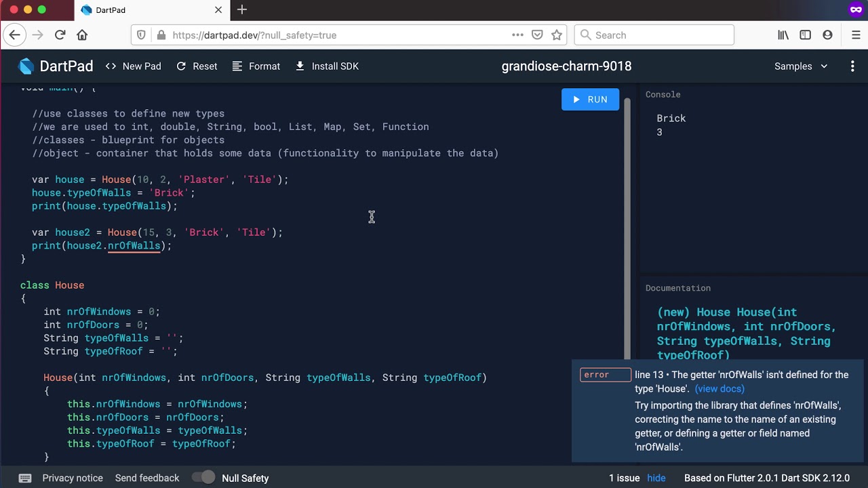Screen dimensions: 868x488
Task: Click the keyboard shortcuts icon
Action: click(x=25, y=478)
